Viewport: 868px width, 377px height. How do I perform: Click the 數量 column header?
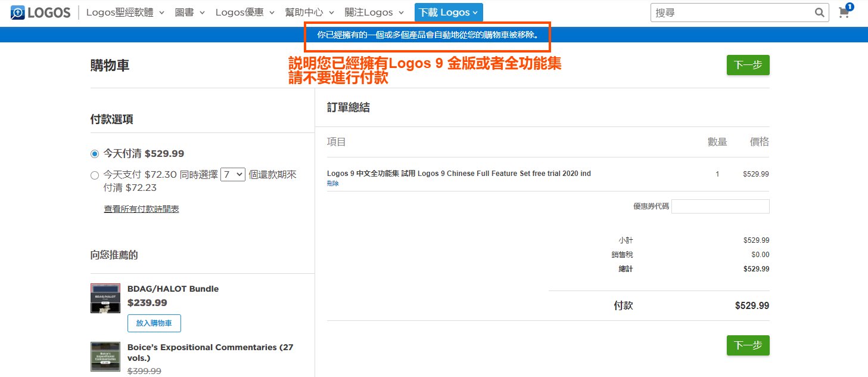pyautogui.click(x=717, y=142)
